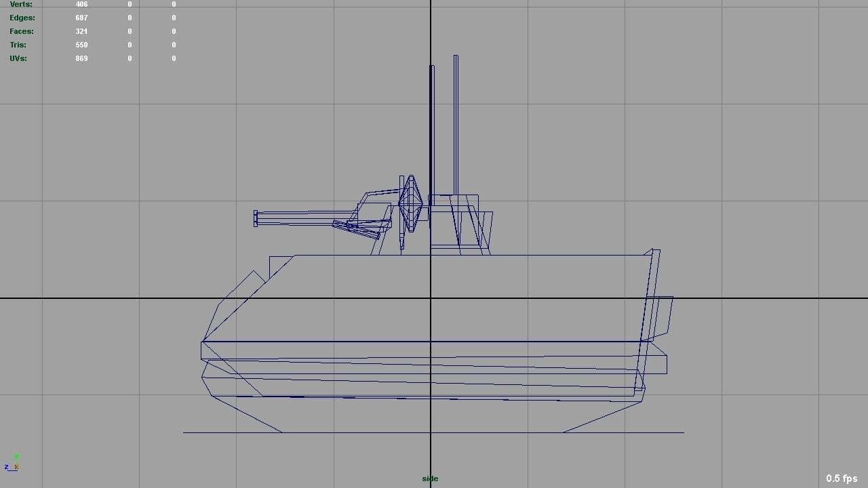Click the XYZ axis orientation icon
Viewport: 868px width, 488px height.
12,462
